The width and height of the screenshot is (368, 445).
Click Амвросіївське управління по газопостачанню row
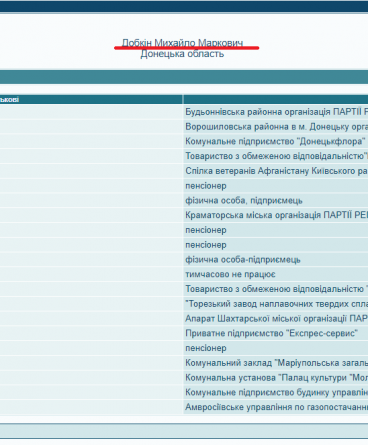pyautogui.click(x=276, y=407)
